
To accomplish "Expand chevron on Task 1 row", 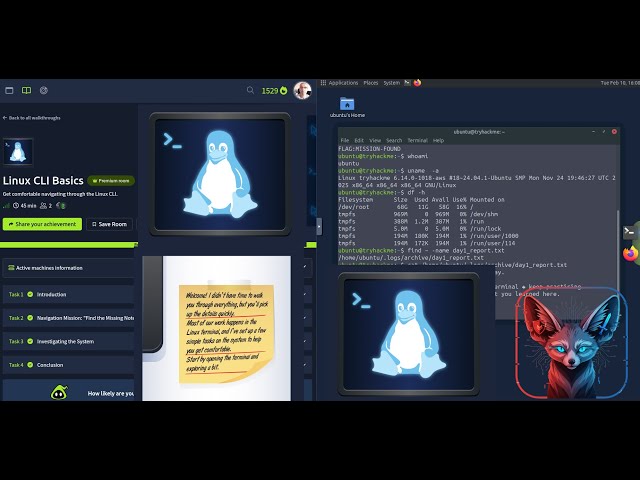I will [x=305, y=294].
